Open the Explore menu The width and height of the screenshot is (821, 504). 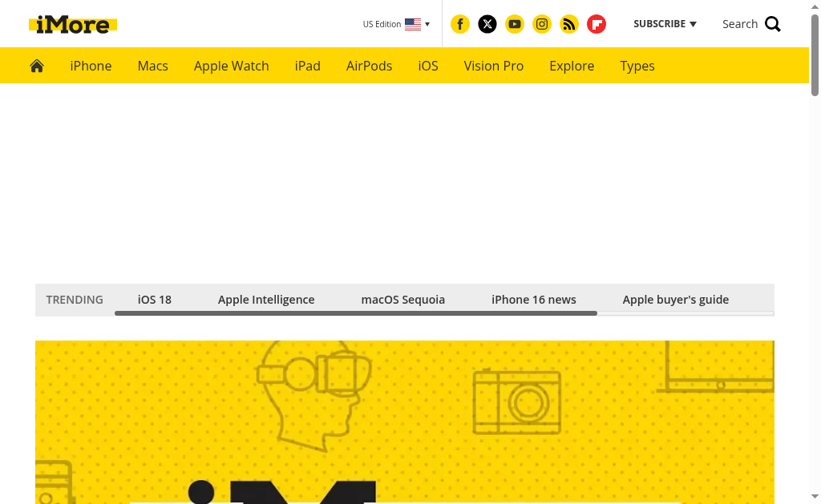571,66
